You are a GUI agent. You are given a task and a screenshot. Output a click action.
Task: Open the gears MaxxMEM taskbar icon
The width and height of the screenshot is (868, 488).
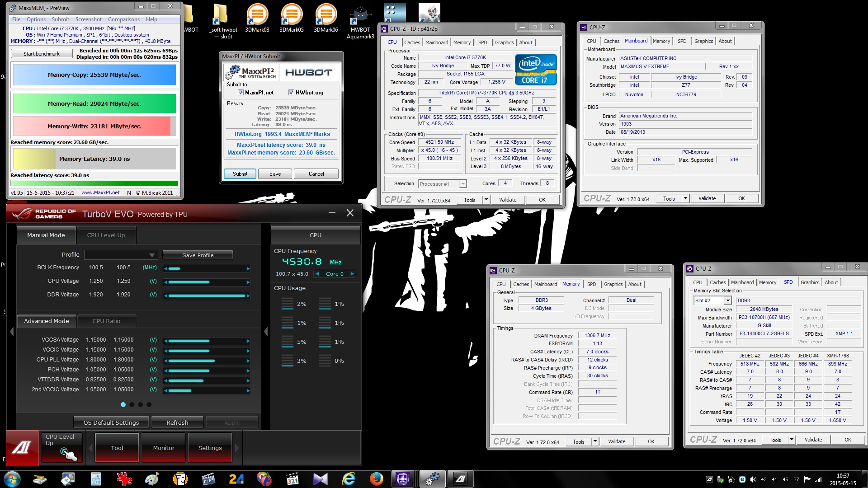(432, 479)
